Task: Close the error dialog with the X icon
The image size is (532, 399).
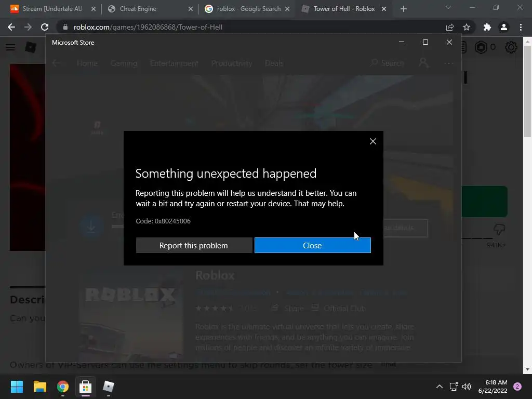Action: coord(373,141)
